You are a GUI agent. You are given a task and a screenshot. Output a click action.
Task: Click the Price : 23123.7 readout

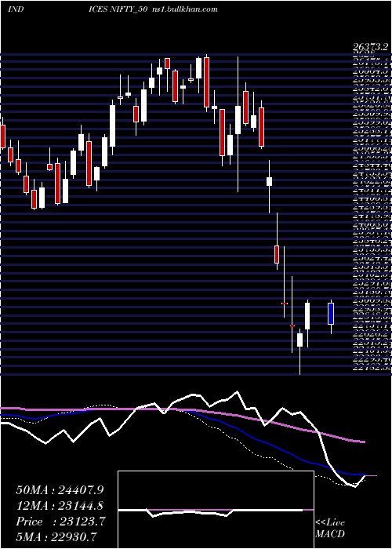click(61, 522)
